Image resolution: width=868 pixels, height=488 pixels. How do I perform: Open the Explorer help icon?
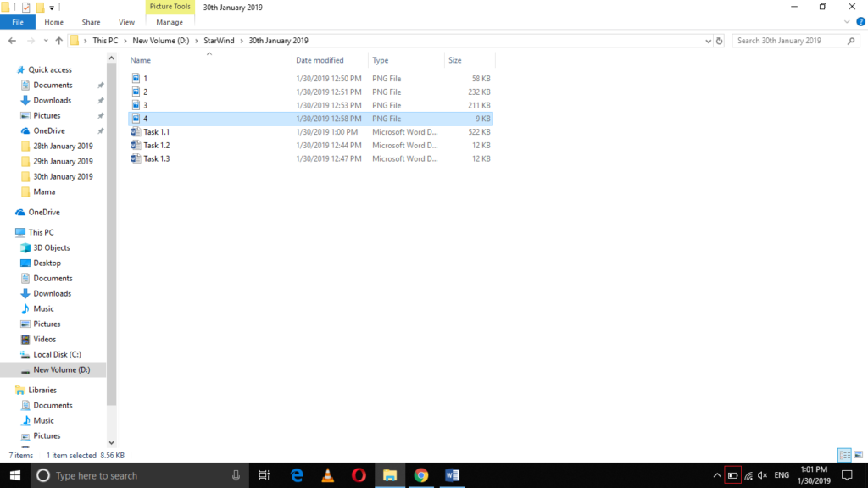tap(860, 22)
